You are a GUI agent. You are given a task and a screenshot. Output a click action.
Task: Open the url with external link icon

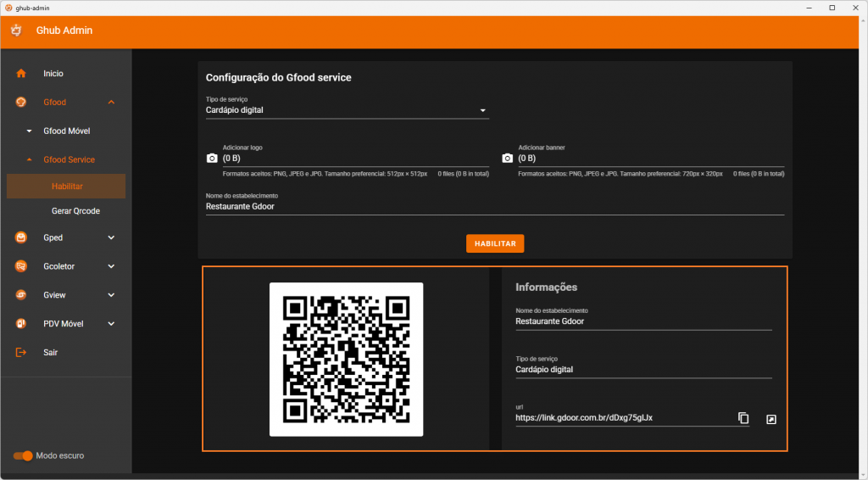(x=771, y=420)
